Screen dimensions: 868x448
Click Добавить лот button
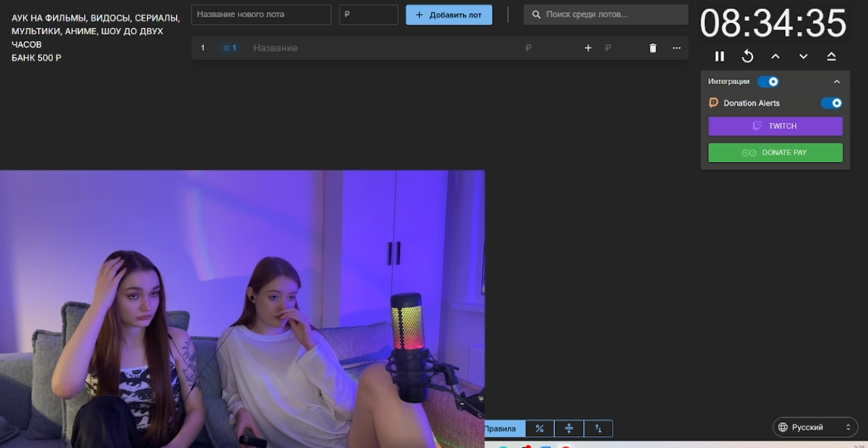coord(449,15)
